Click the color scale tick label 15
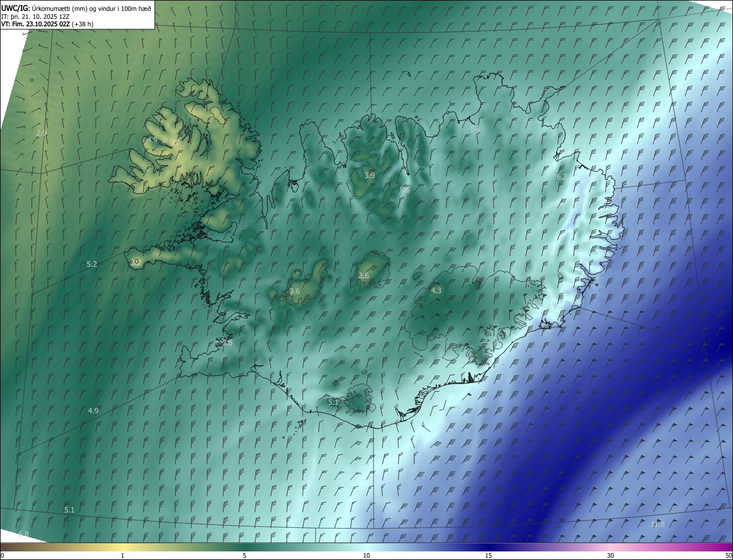The width and height of the screenshot is (733, 560). tap(488, 555)
